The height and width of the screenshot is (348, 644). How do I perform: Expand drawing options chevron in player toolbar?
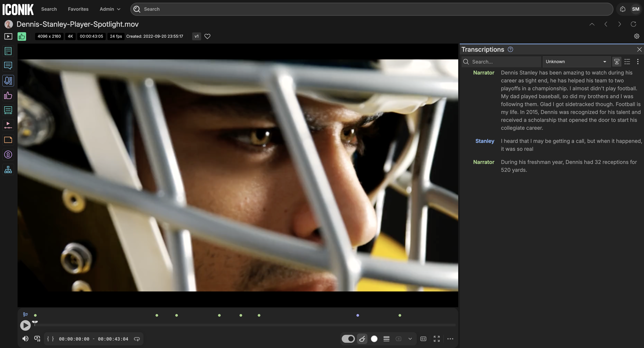tap(410, 339)
